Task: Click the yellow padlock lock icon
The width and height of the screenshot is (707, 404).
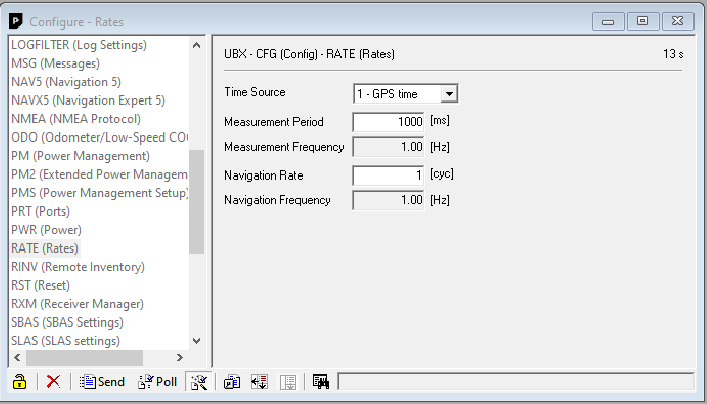Action: coord(19,382)
